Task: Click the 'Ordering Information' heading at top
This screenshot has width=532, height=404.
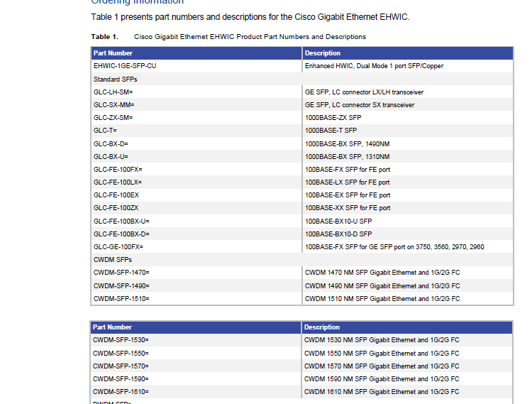Action: (x=137, y=3)
